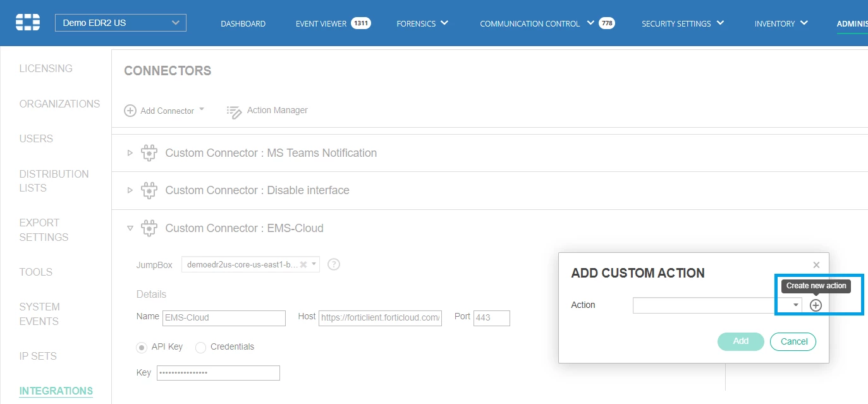868x404 pixels.
Task: Click Cancel in Add Custom Action dialog
Action: (x=793, y=341)
